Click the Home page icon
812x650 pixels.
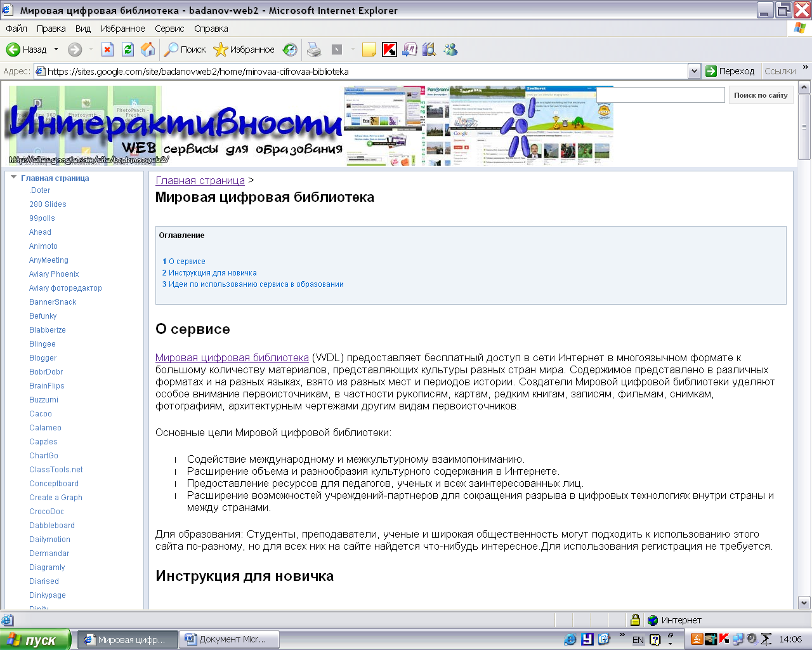click(148, 50)
